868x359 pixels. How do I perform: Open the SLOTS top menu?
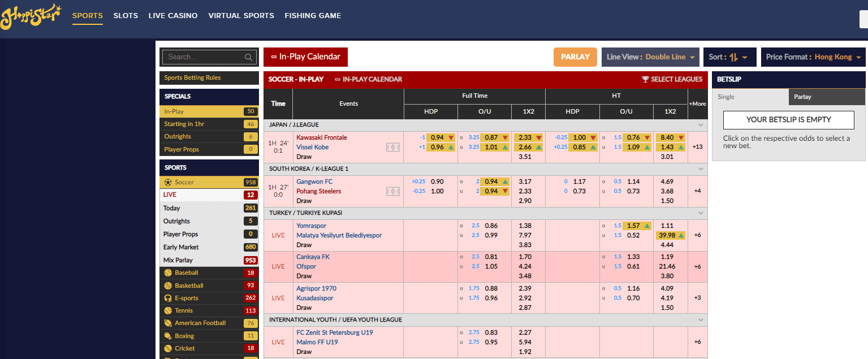(x=126, y=16)
